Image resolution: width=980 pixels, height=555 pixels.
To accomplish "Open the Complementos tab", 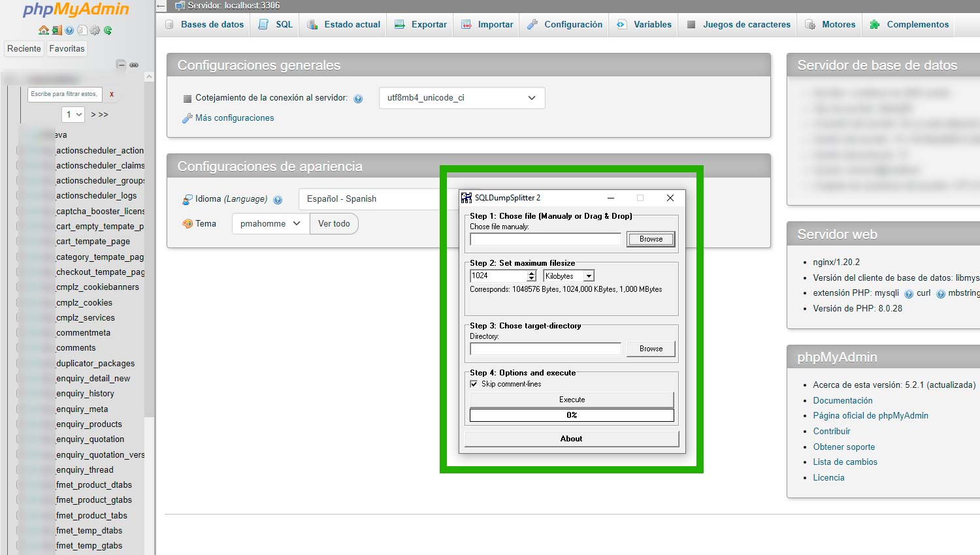I will [909, 24].
